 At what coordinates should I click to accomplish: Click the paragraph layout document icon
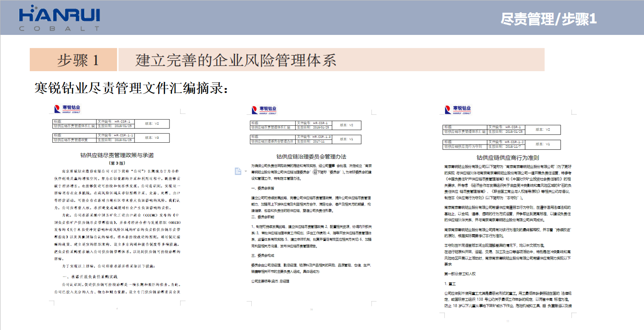coord(238,171)
